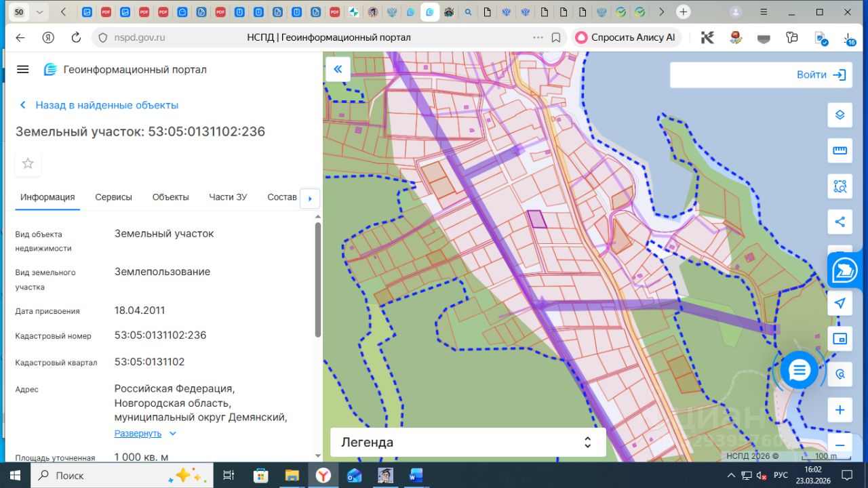Screen dimensions: 868x488
Task: Open the Части ЗУ tab
Action: coord(228,197)
